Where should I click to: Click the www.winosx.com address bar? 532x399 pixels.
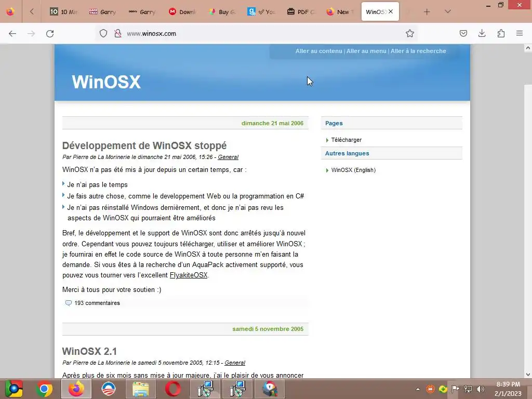click(x=258, y=34)
